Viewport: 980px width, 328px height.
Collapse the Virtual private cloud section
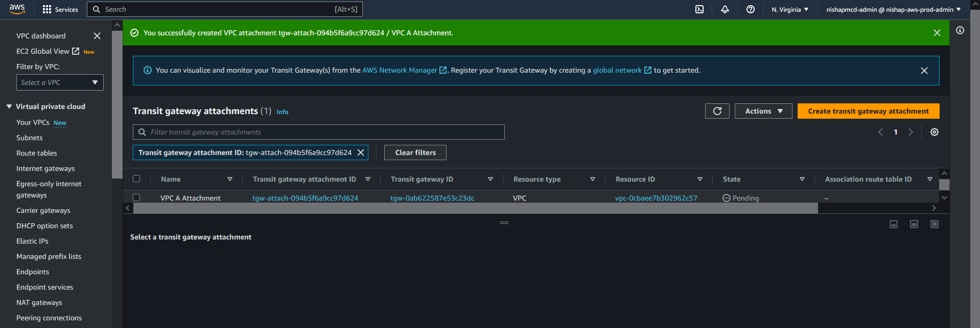(x=9, y=106)
